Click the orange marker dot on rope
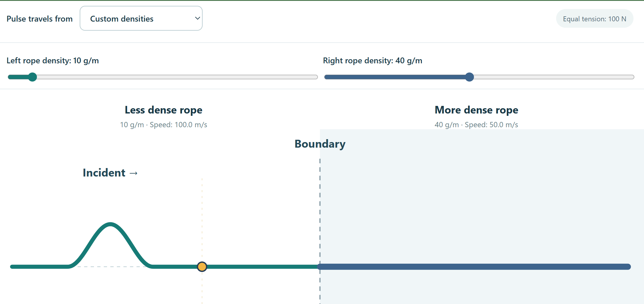Viewport: 644px width, 304px height. [202, 267]
